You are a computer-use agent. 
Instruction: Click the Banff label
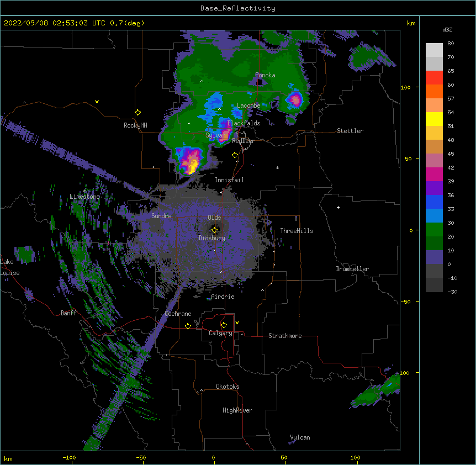coord(68,313)
